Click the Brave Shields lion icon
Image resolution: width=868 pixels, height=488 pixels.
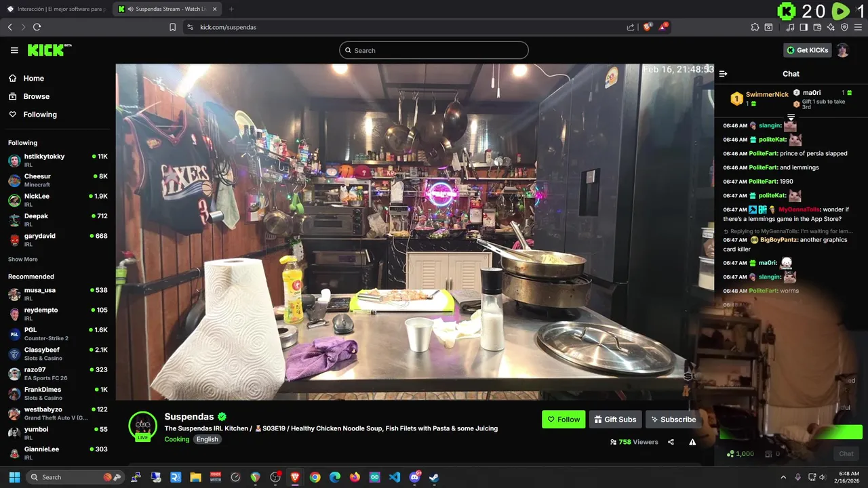(648, 27)
